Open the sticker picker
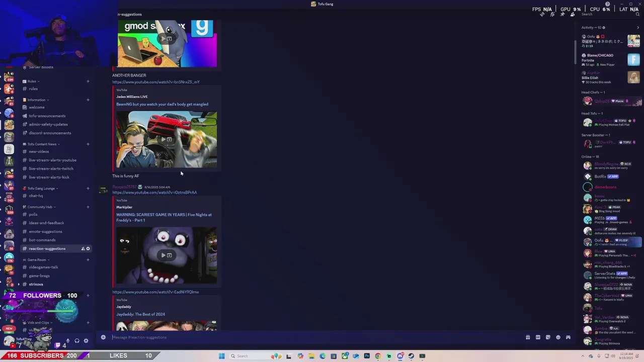 548,337
